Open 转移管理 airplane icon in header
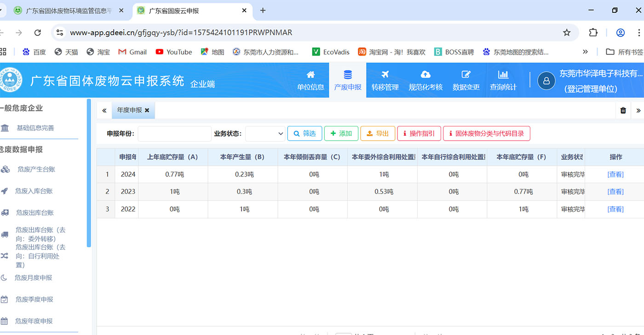 coord(385,75)
